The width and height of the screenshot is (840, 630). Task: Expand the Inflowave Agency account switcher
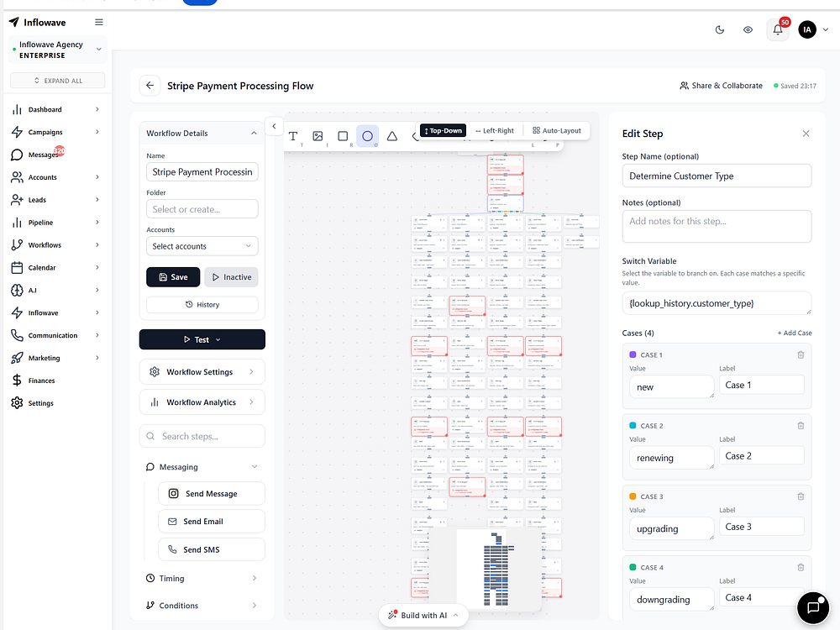[58, 50]
